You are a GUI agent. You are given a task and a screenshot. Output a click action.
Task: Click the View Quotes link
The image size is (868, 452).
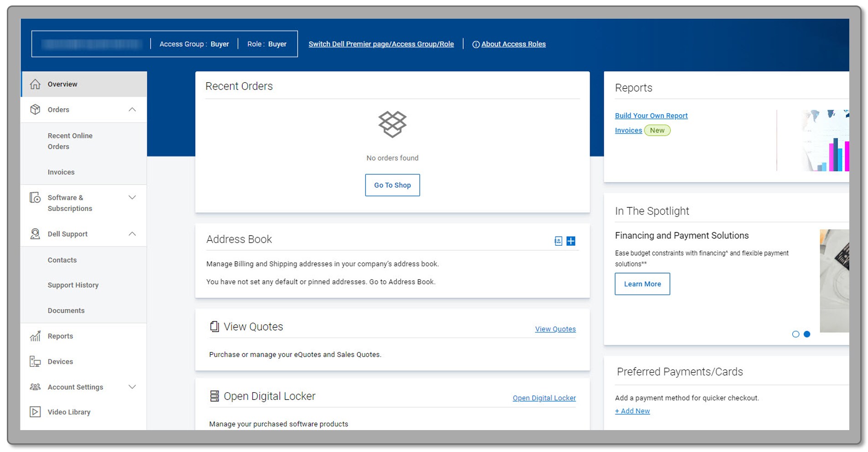point(555,329)
